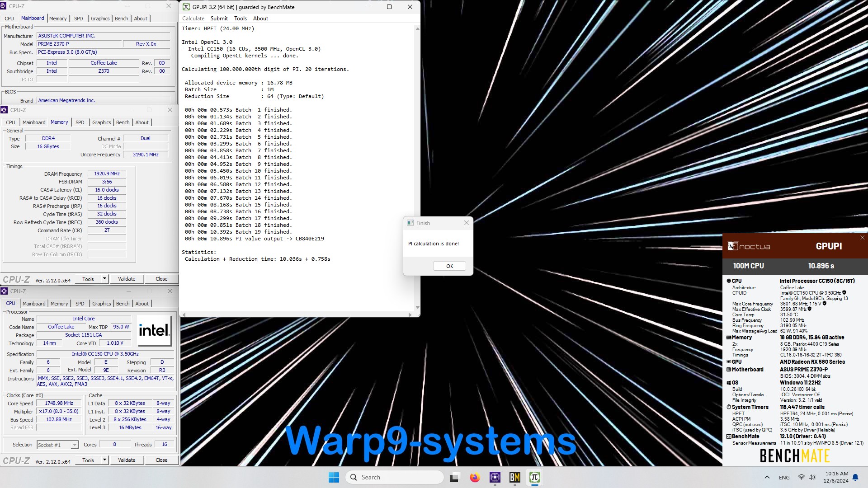Click the BENCHMATE logo at panel bottom
The height and width of the screenshot is (488, 868).
coord(795,456)
